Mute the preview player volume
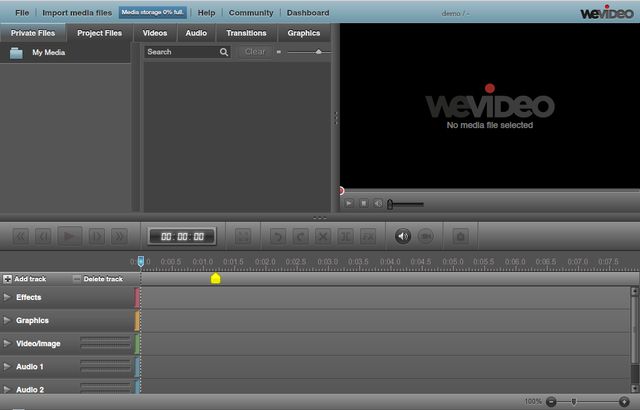Viewport: 640px width, 410px height. pos(378,203)
